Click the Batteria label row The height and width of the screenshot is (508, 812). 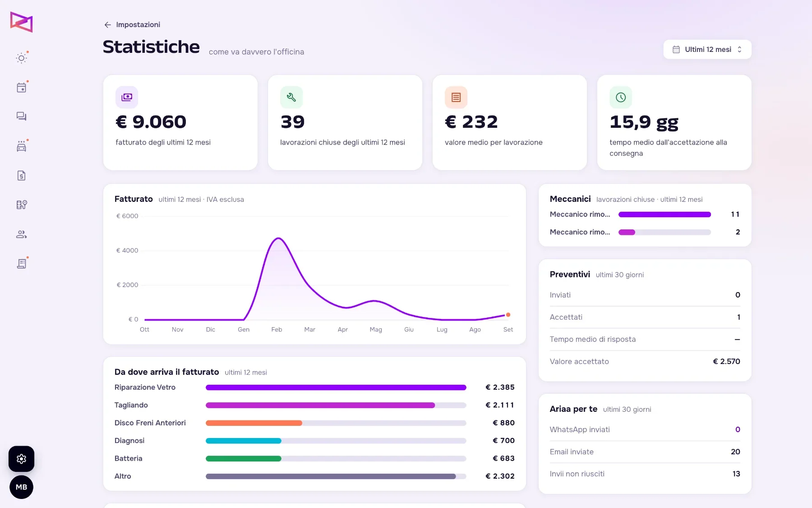(x=314, y=458)
